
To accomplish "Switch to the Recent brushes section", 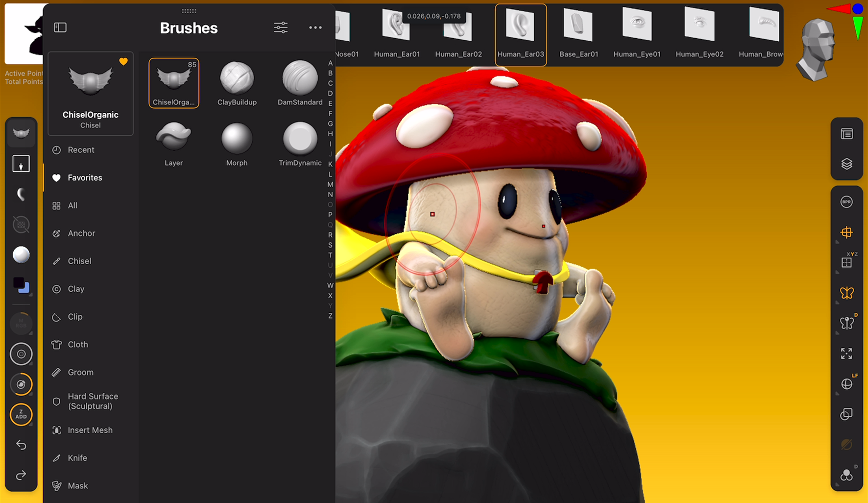I will [x=81, y=150].
